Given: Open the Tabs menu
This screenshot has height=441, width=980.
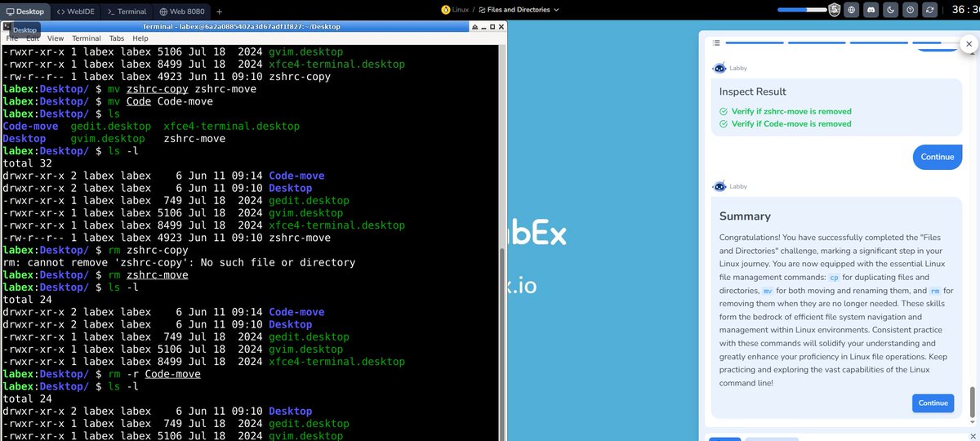Looking at the screenshot, I should (x=117, y=38).
